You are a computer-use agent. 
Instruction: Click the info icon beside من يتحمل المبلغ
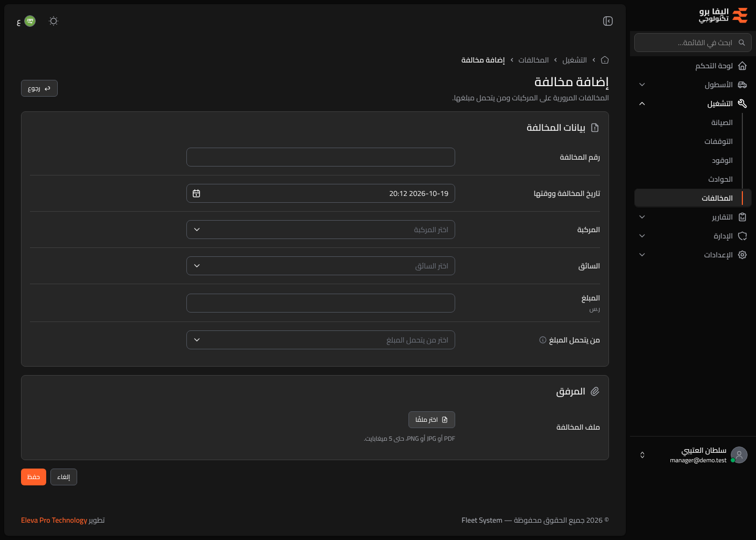[x=543, y=340]
